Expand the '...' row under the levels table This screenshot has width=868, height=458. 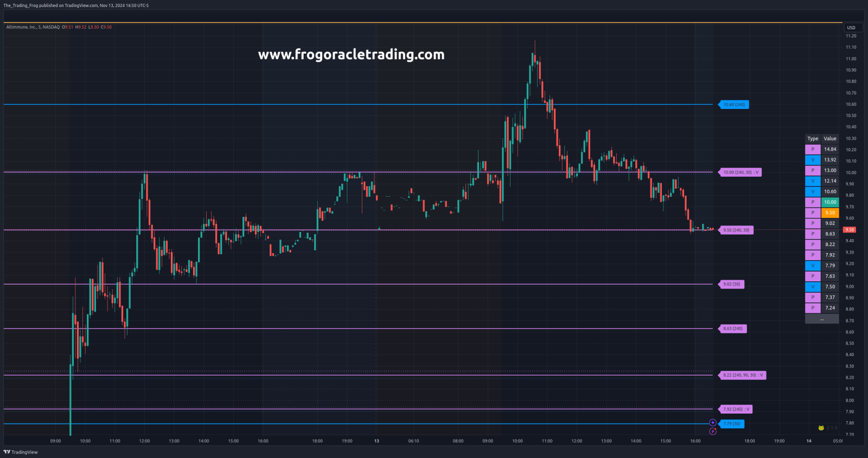tap(822, 319)
